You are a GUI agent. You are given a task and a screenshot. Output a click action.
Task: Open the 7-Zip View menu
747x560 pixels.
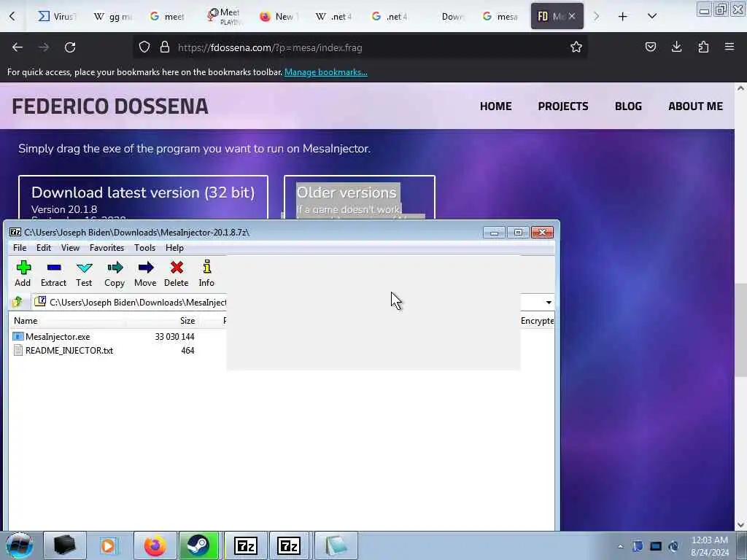pos(70,248)
